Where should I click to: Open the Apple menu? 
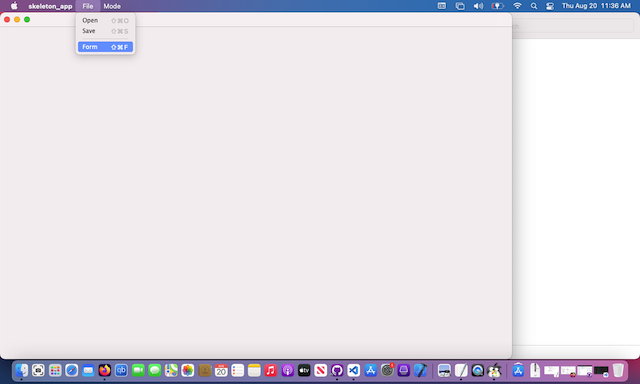[x=14, y=6]
